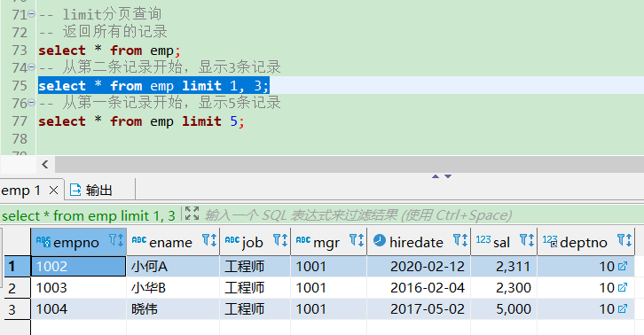Select the hiredate cell 2020-02-12

[x=419, y=267]
